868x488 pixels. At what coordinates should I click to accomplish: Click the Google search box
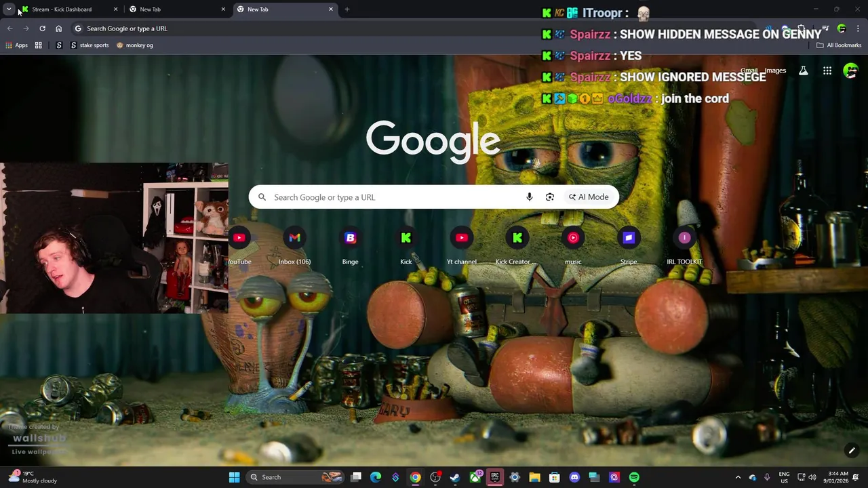click(434, 197)
